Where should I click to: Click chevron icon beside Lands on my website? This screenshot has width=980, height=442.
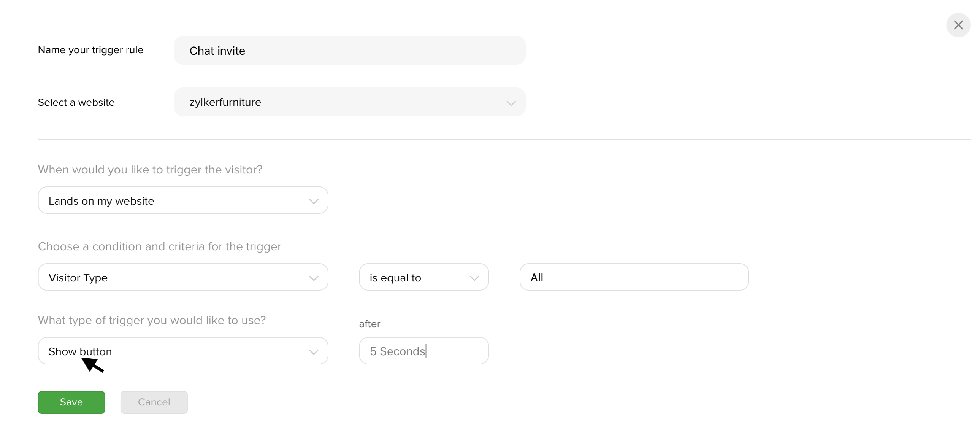coord(314,201)
